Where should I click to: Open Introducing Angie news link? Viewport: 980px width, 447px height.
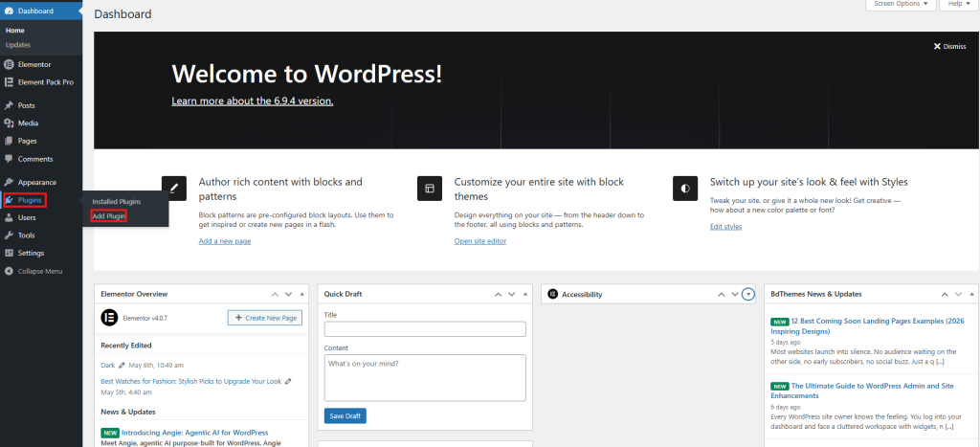click(194, 432)
